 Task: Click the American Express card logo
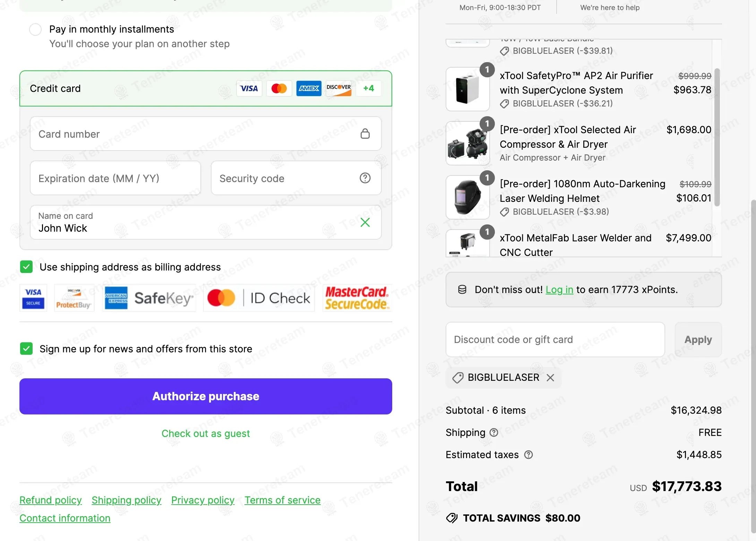[x=309, y=88]
